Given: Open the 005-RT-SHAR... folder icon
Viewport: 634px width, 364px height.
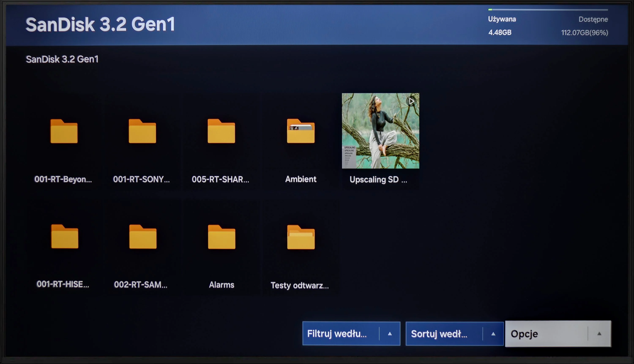Looking at the screenshot, I should pos(221,131).
